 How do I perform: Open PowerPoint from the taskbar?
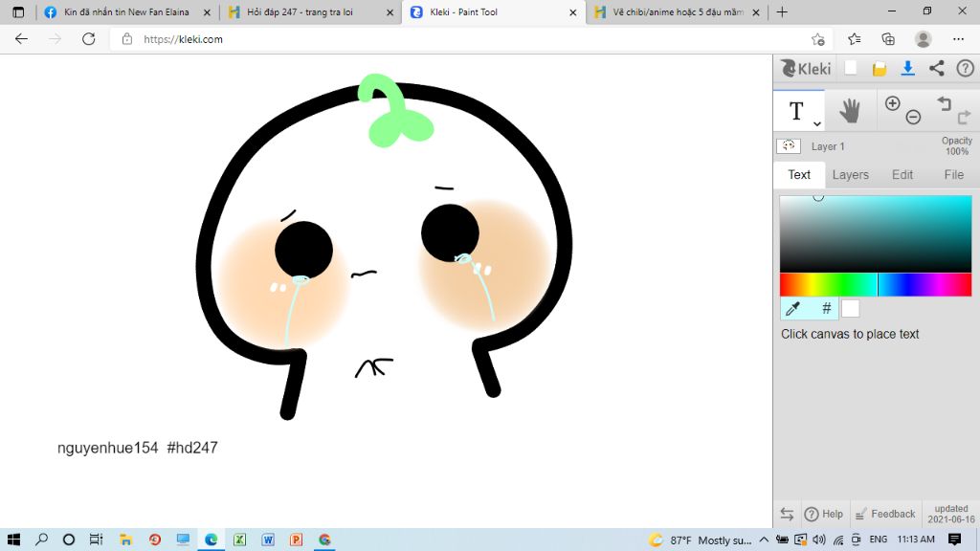[297, 540]
